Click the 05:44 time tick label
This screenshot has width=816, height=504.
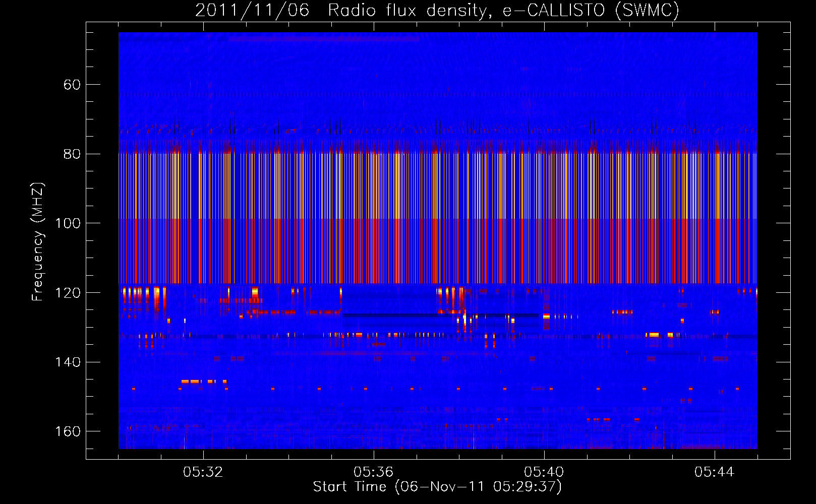[x=715, y=472]
